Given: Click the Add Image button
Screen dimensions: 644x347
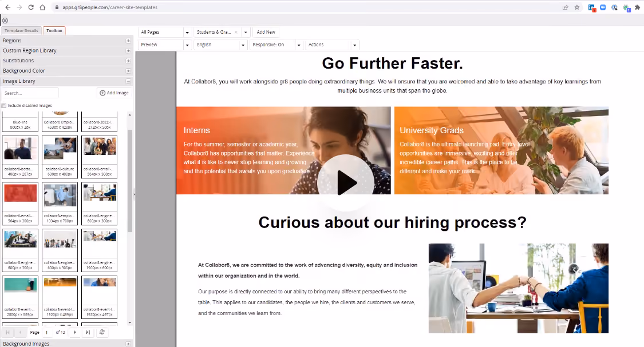Looking at the screenshot, I should [114, 93].
